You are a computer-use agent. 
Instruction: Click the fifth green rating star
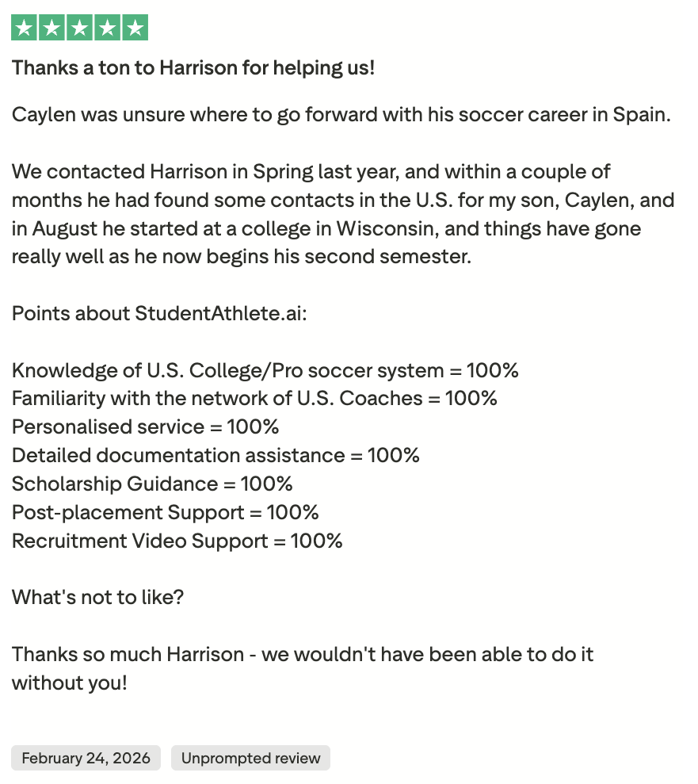point(135,28)
